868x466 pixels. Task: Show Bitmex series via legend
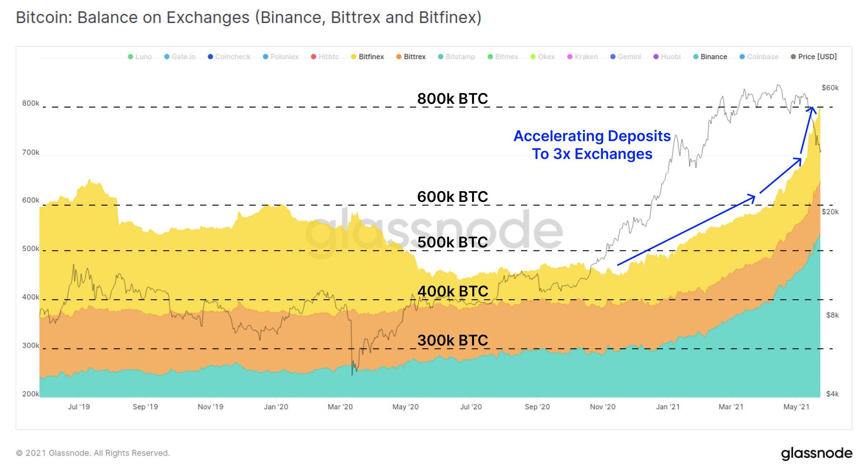click(506, 57)
